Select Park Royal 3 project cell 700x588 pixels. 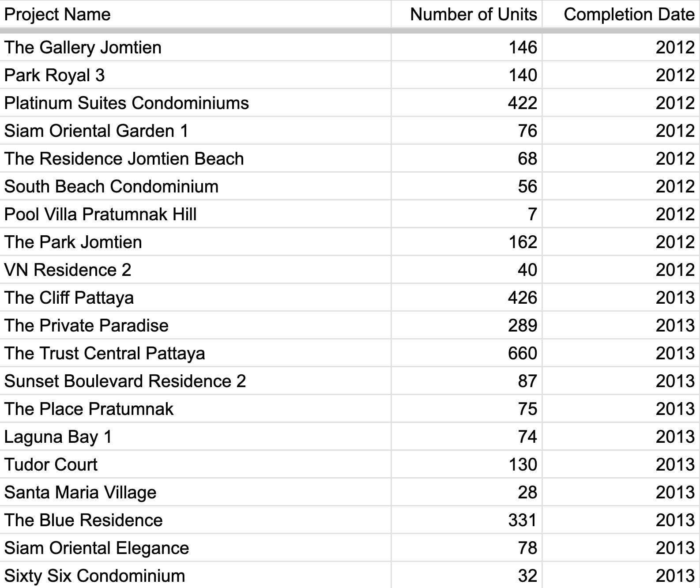click(195, 75)
